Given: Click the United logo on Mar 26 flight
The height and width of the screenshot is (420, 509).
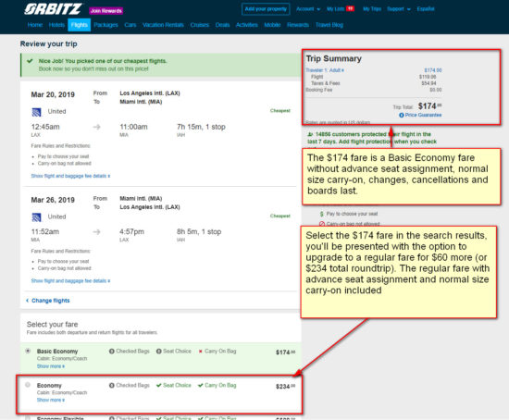Looking at the screenshot, I should (36, 217).
